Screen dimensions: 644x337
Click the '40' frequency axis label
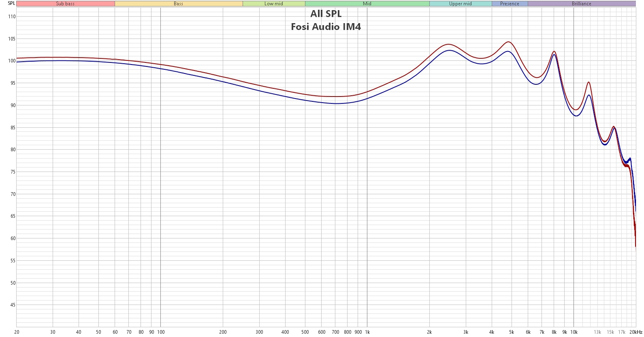coord(79,332)
